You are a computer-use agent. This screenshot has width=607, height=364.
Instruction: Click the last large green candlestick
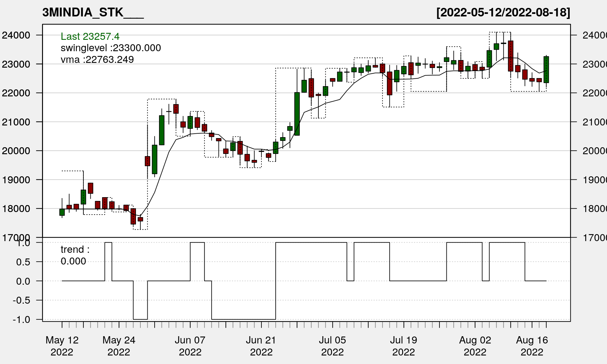coord(546,70)
